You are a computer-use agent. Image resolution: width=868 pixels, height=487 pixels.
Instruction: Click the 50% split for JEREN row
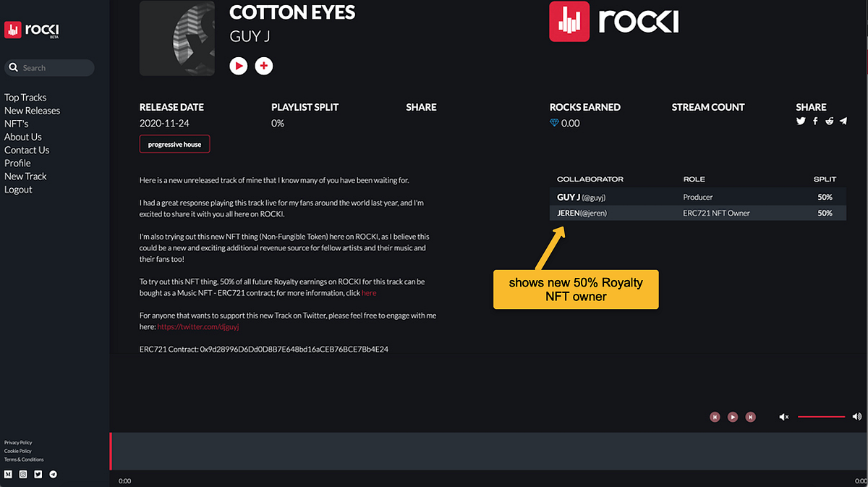[x=825, y=213]
